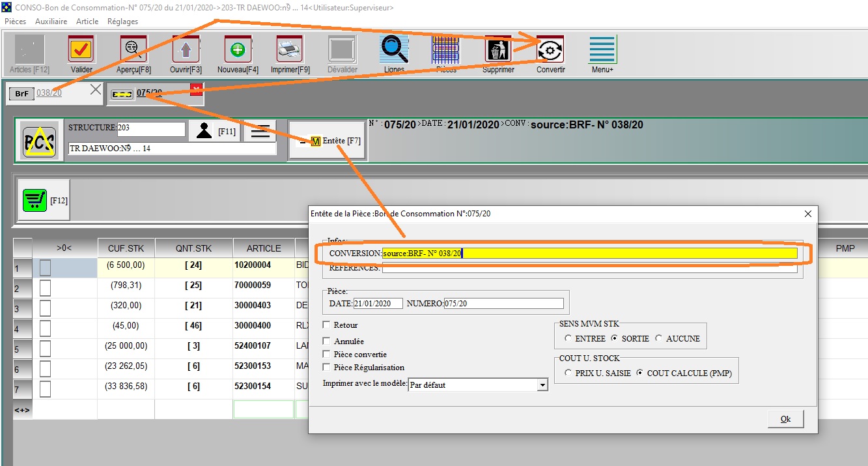Select the ENTREE radio button
The width and height of the screenshot is (868, 466).
click(x=568, y=338)
